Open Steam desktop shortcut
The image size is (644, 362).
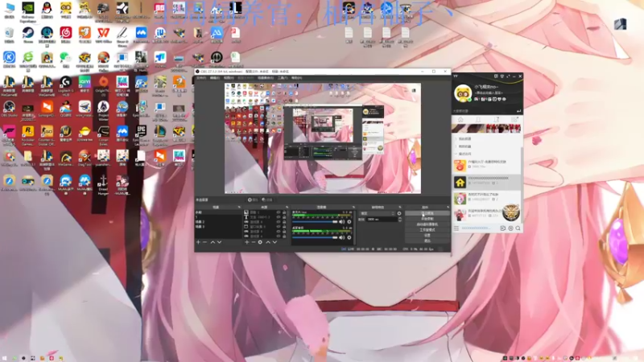click(28, 35)
